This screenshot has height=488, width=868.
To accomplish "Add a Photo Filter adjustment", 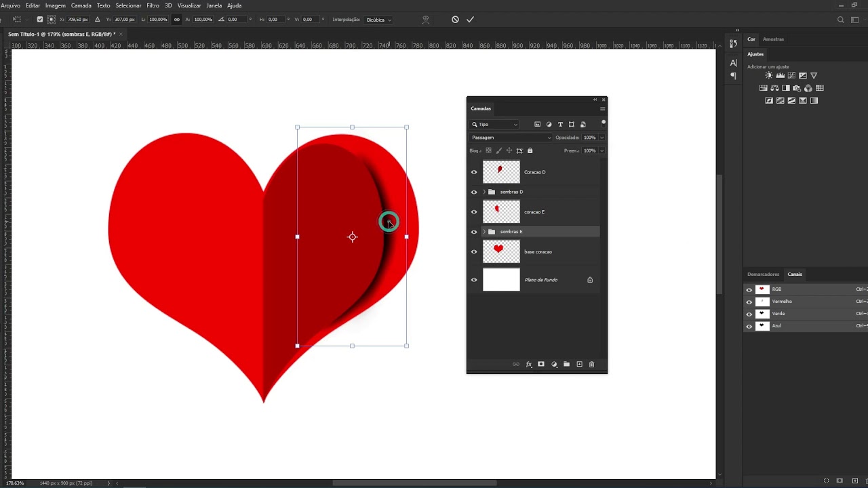I will pos(797,88).
